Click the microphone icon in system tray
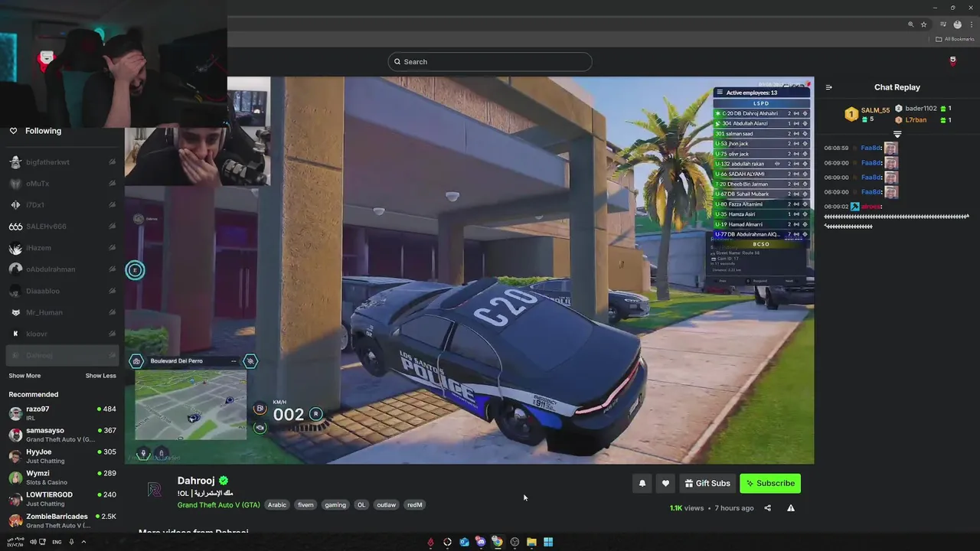This screenshot has width=980, height=551. 71,542
